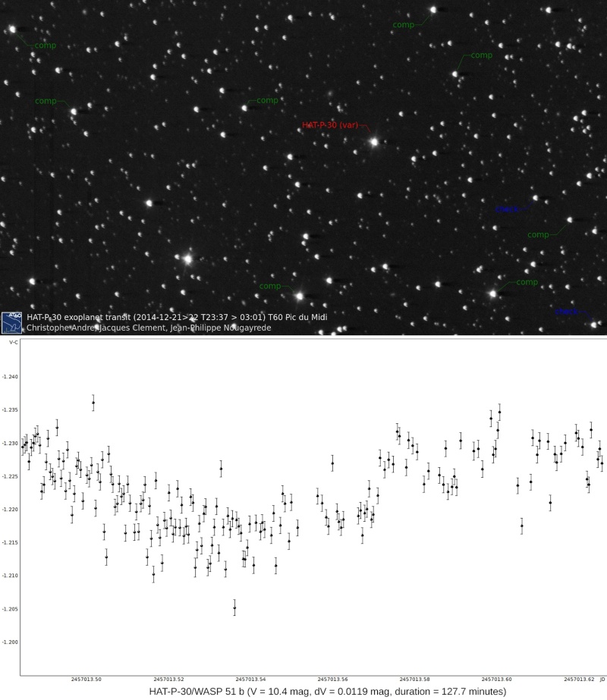The image size is (607, 700).
Task: Click the 2457013.54 x-axis tick label
Action: pos(250,680)
